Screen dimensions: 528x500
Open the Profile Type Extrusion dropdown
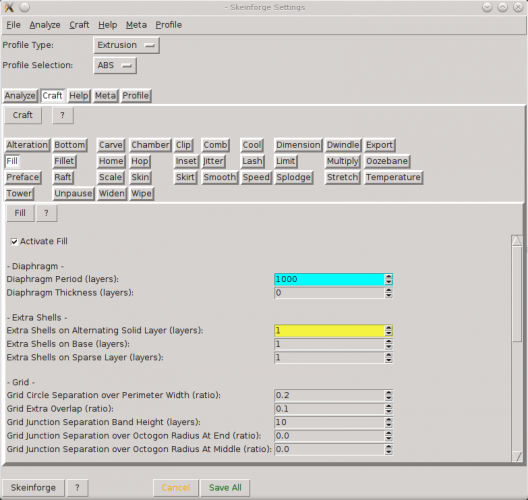tap(126, 45)
